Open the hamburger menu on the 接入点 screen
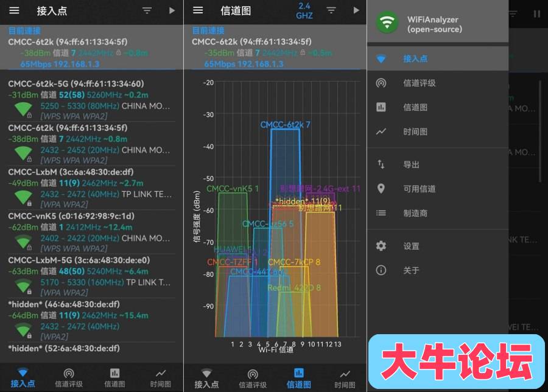This screenshot has height=392, width=548. coord(15,10)
